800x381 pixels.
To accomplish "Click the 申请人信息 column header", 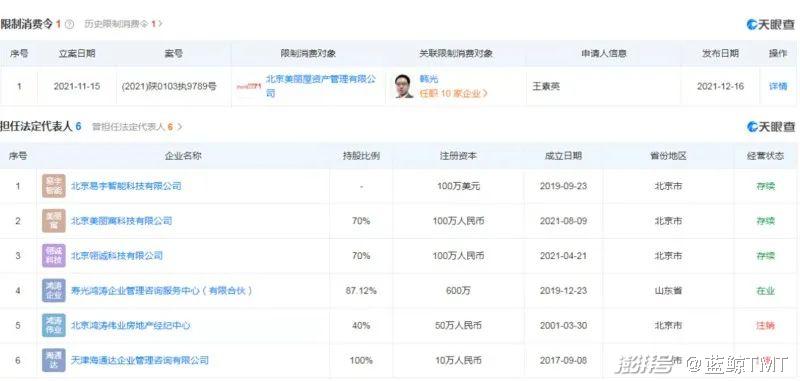I will click(603, 54).
